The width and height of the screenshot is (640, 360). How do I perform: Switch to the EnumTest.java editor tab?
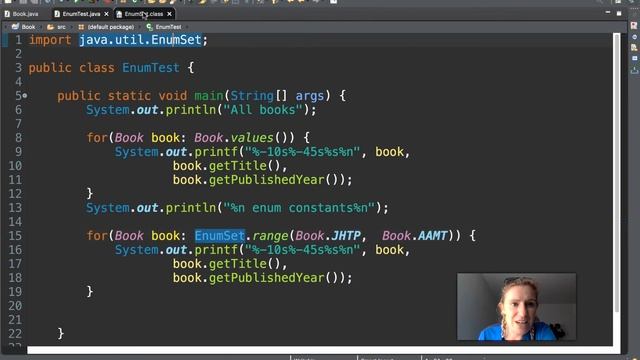pyautogui.click(x=81, y=14)
